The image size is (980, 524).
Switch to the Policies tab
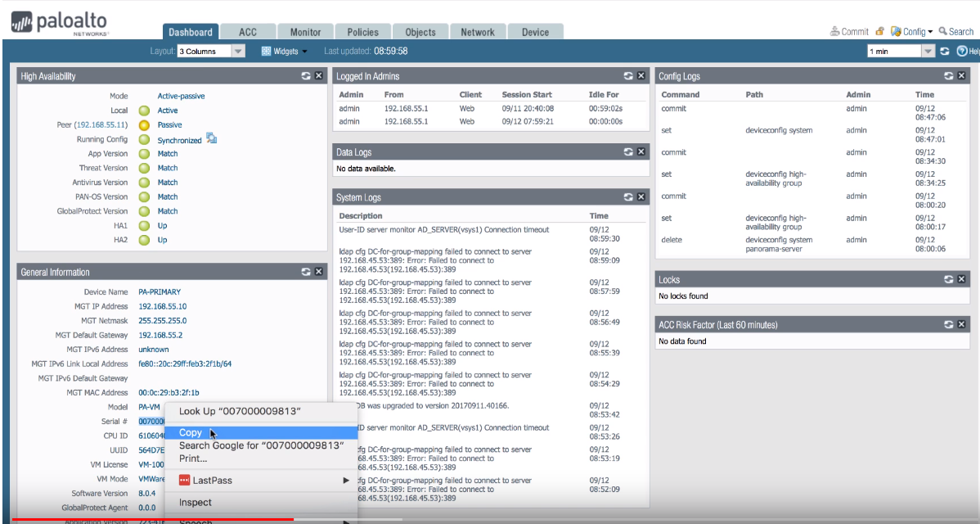(x=362, y=32)
